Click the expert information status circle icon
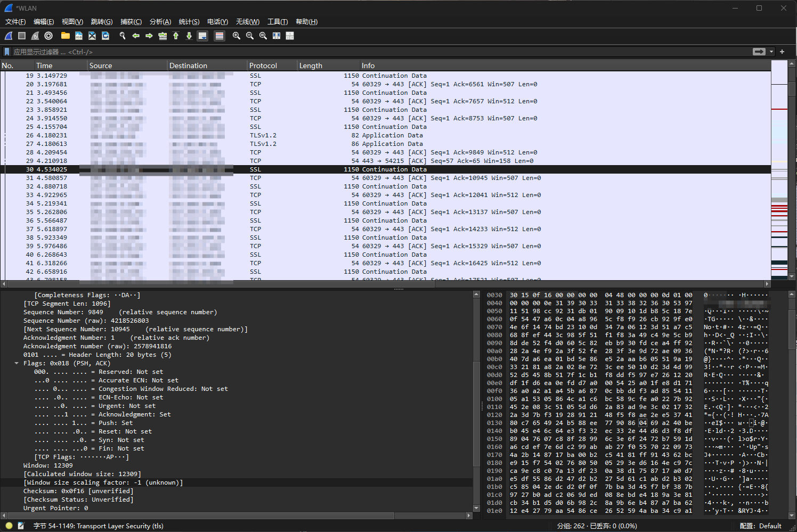 (9, 526)
